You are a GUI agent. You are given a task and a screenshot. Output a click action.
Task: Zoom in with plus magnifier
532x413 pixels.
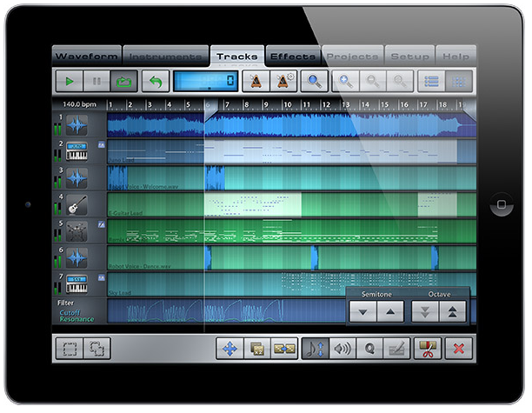[x=345, y=81]
